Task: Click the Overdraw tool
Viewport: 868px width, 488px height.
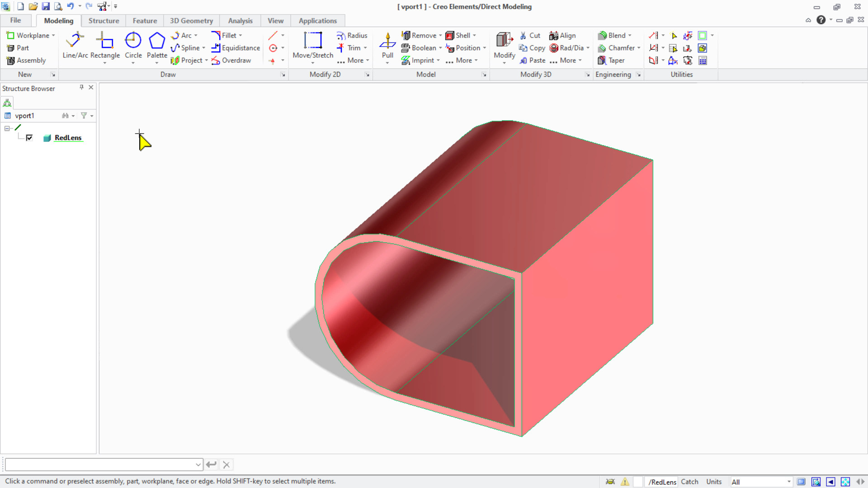Action: [x=231, y=60]
